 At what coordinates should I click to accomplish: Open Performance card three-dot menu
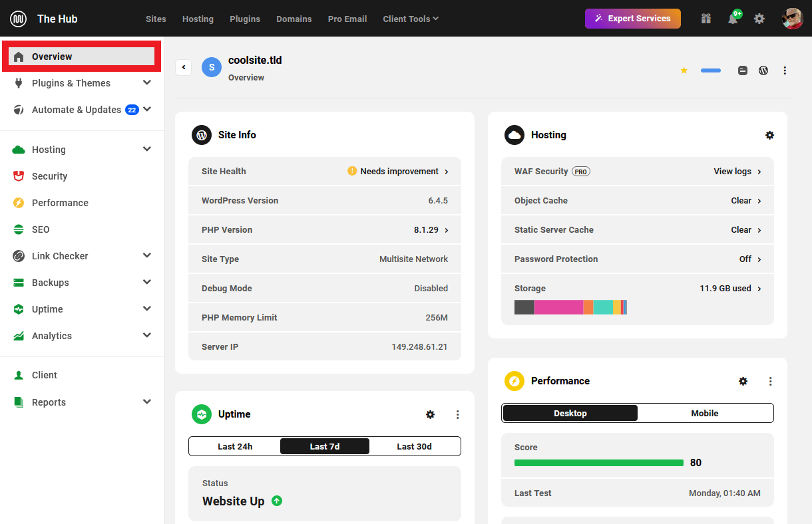tap(770, 381)
